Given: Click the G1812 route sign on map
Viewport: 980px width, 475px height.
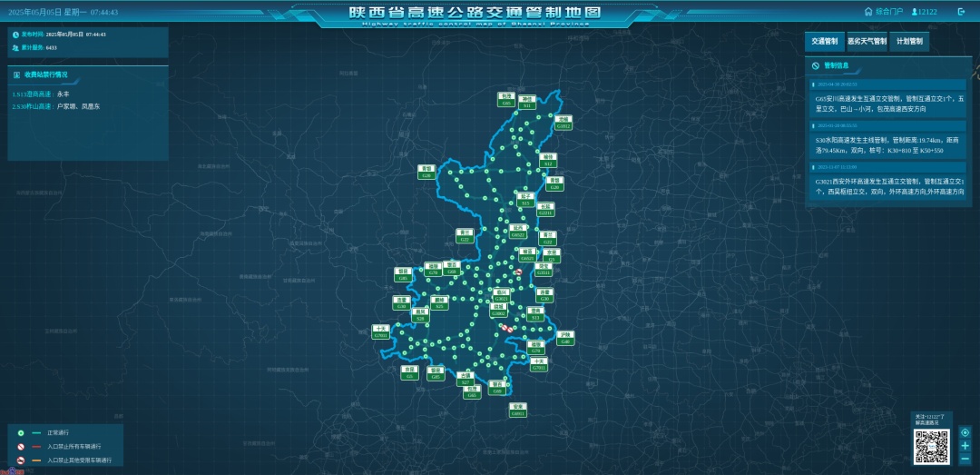Looking at the screenshot, I should [x=563, y=123].
